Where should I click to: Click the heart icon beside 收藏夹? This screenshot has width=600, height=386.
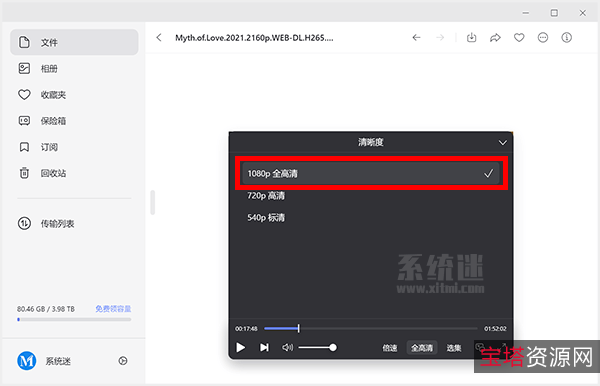pos(24,94)
